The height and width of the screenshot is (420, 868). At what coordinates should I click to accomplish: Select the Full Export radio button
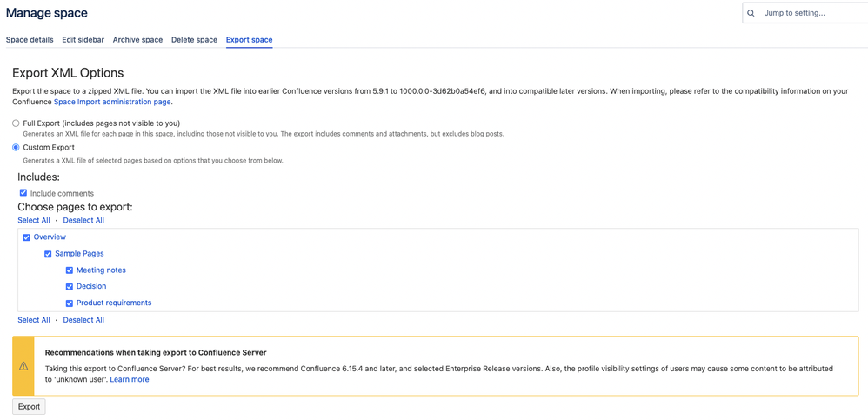(16, 123)
